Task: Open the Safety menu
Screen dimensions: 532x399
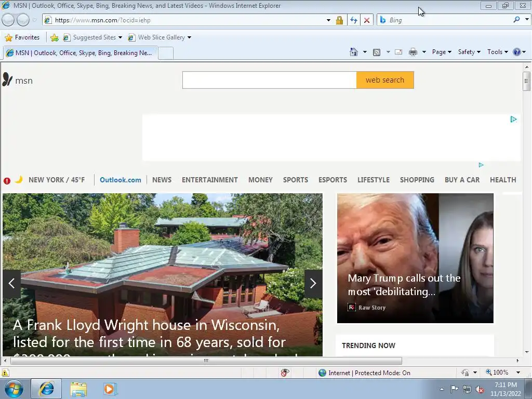Action: pyautogui.click(x=469, y=52)
